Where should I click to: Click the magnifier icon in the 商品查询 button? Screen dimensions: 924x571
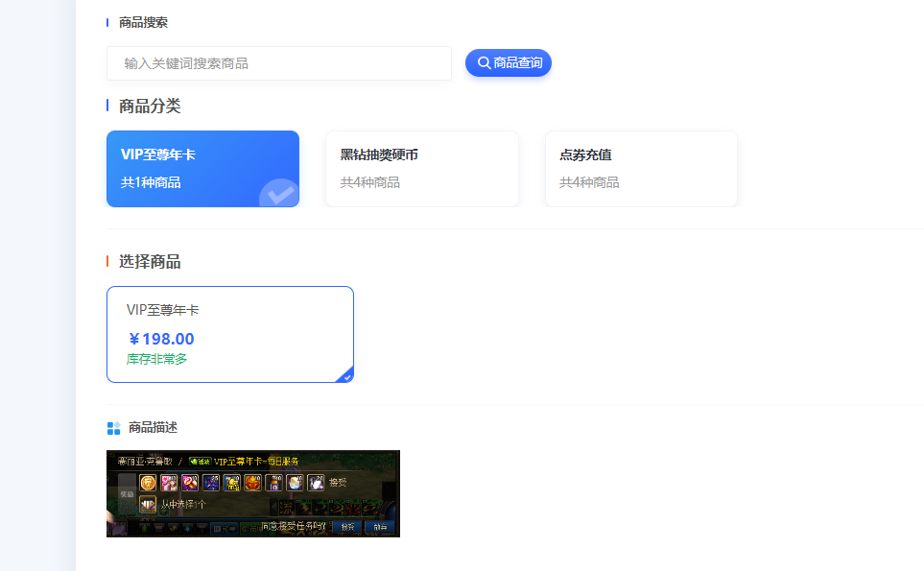[x=483, y=62]
